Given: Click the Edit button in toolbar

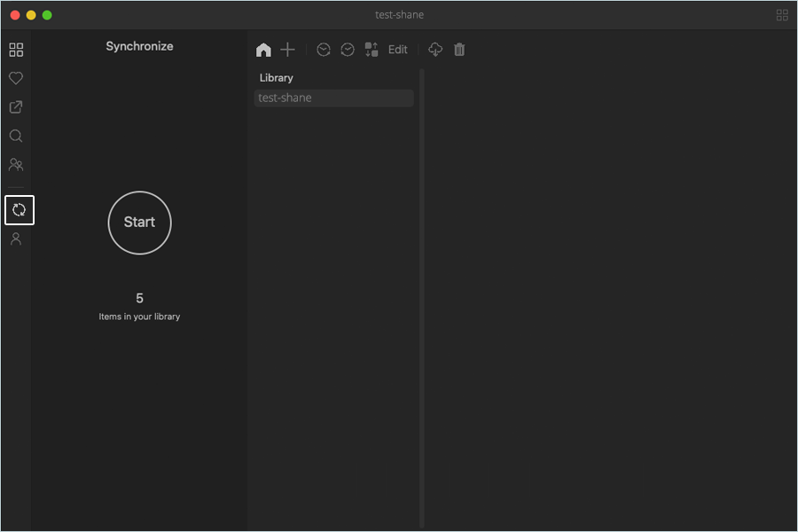Looking at the screenshot, I should pos(398,50).
